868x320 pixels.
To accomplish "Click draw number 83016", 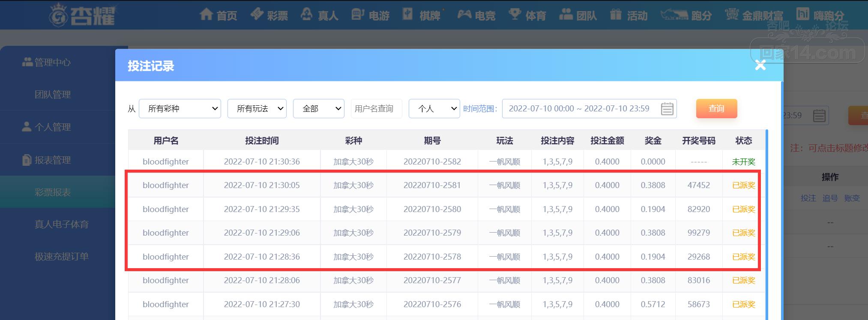I will (699, 280).
